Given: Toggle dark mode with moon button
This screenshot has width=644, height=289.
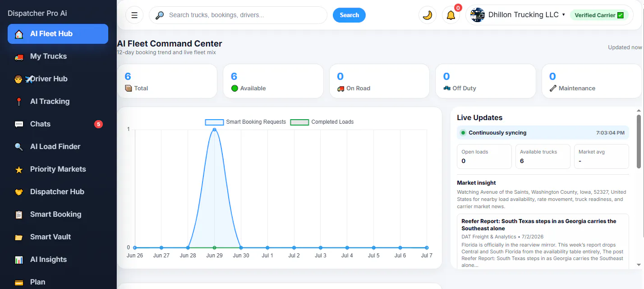Looking at the screenshot, I should [428, 15].
